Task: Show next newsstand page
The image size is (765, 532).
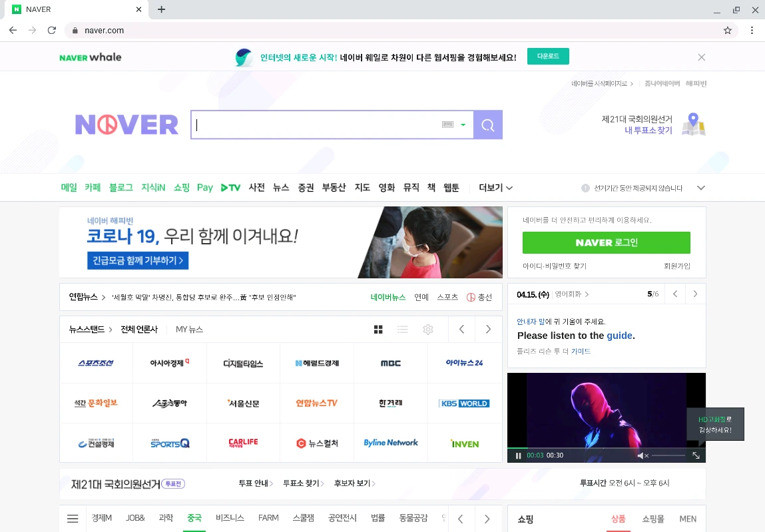Action: tap(488, 330)
